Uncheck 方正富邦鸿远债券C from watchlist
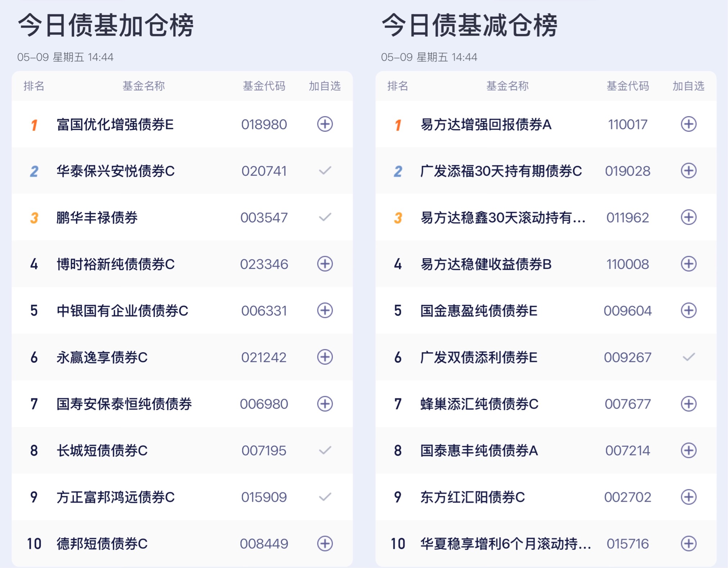This screenshot has height=568, width=728. 325,497
